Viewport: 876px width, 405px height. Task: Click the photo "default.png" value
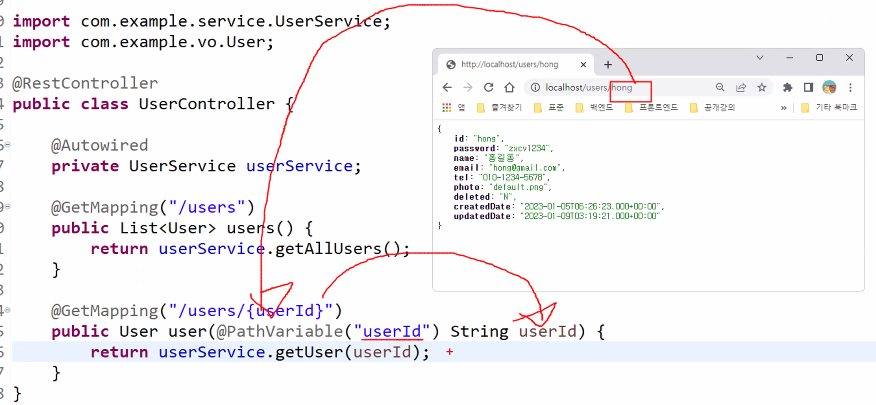click(x=521, y=187)
